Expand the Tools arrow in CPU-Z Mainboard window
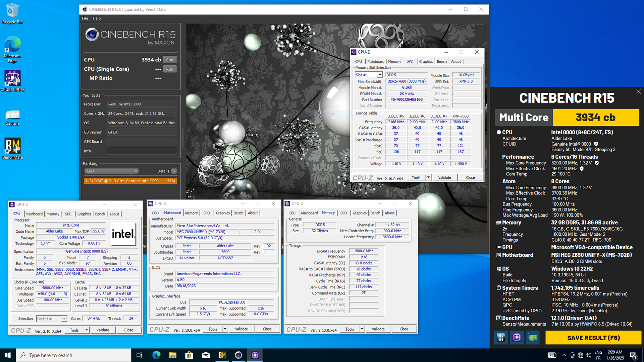Image resolution: width=644 pixels, height=362 pixels. [225, 329]
